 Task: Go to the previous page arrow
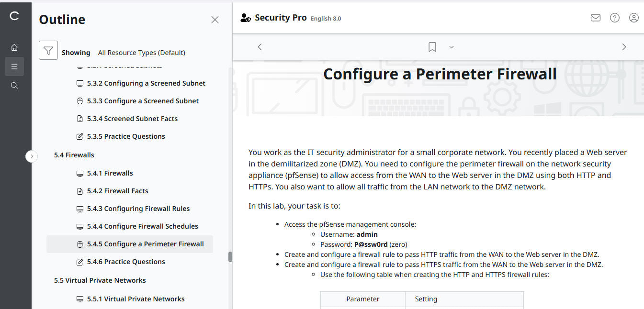click(x=260, y=47)
